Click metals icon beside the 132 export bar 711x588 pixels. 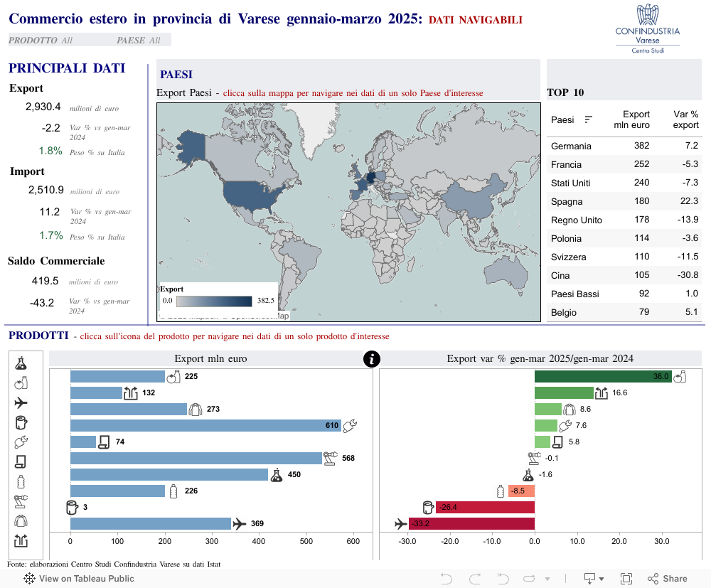click(131, 393)
